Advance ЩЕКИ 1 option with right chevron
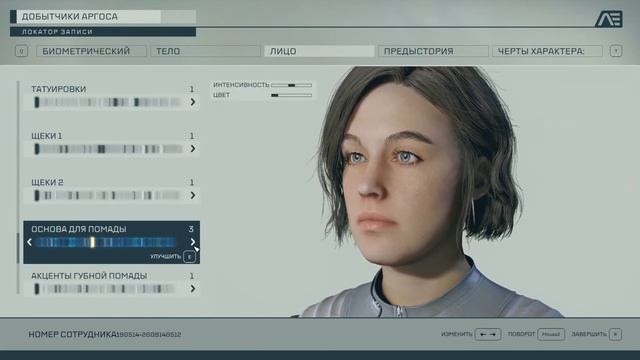Image resolution: width=640 pixels, height=360 pixels. click(x=193, y=149)
